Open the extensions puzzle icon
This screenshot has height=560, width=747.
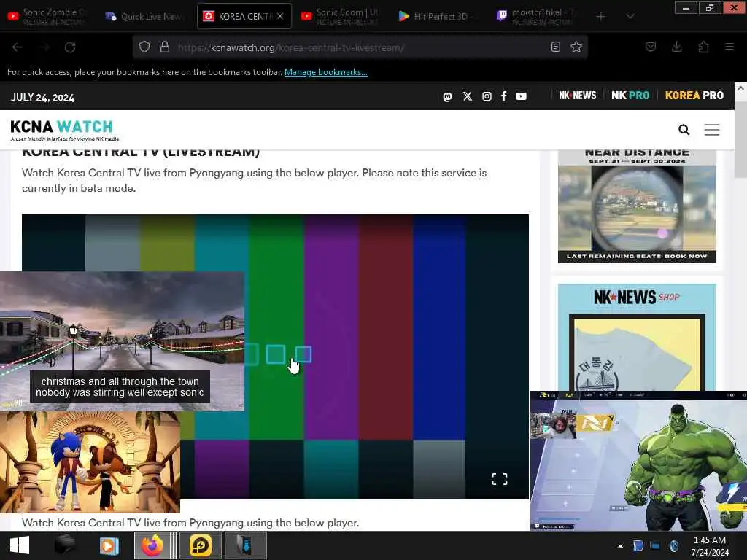click(x=704, y=47)
